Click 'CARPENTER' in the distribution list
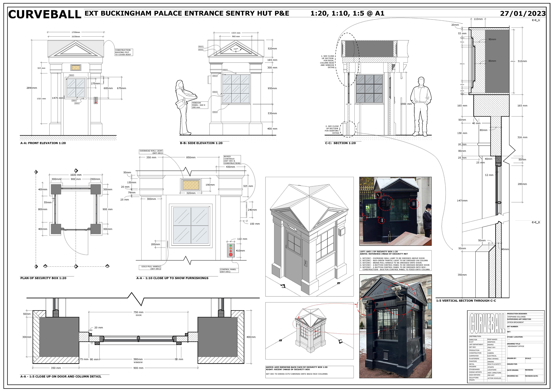555x392 pixels. pyautogui.click(x=474, y=356)
